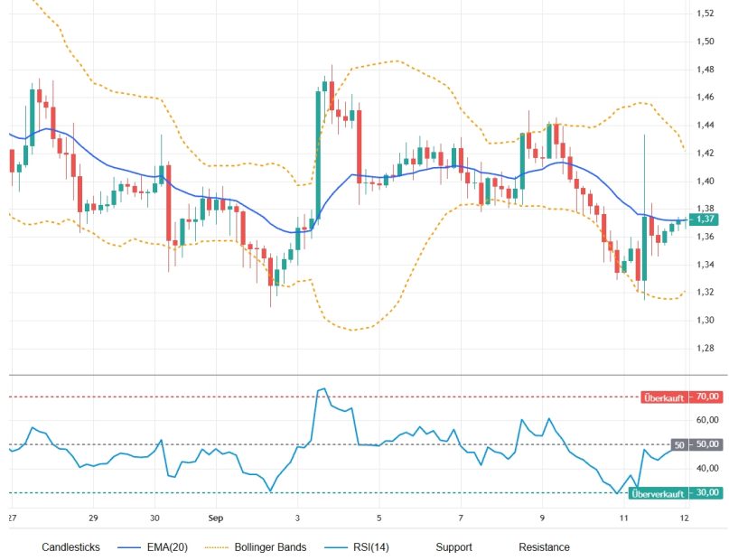The height and width of the screenshot is (560, 729).
Task: Click the 1,30 price axis label
Action: tap(706, 320)
